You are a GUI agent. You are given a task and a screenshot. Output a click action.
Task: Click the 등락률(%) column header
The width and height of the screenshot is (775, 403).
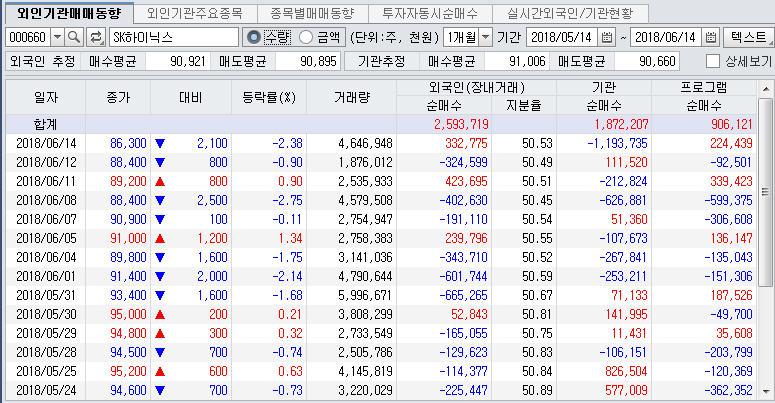click(269, 97)
